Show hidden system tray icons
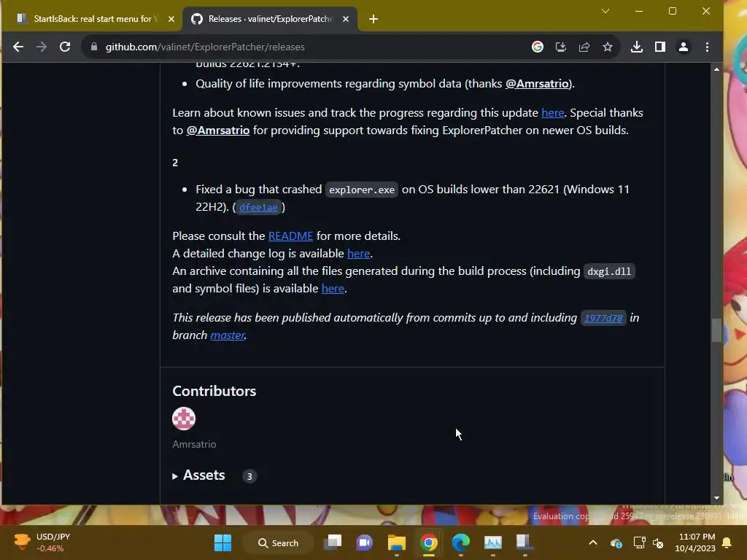Screen dimensions: 747x560 [x=592, y=542]
